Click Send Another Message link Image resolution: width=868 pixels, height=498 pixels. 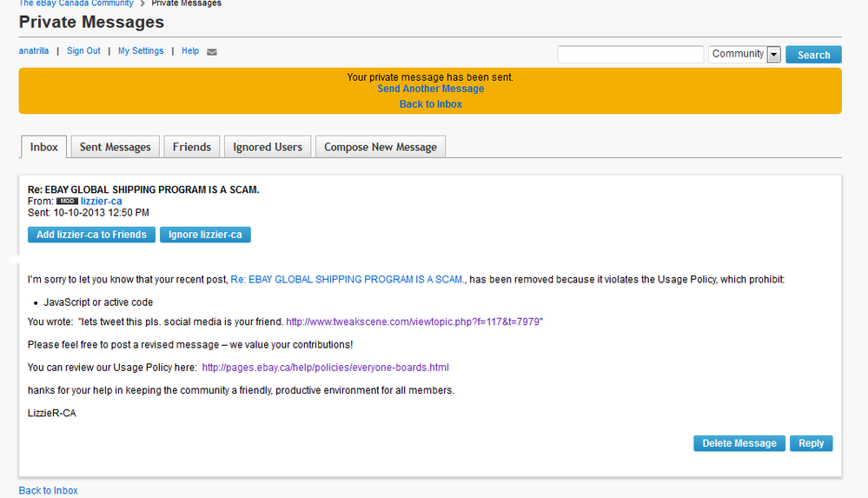pos(431,89)
